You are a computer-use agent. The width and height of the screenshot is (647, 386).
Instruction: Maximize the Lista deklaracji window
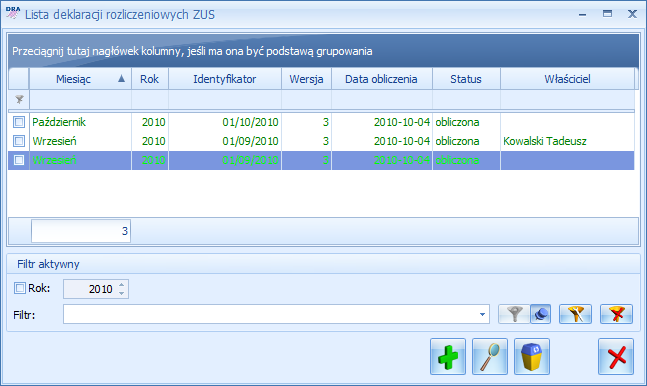(x=607, y=14)
